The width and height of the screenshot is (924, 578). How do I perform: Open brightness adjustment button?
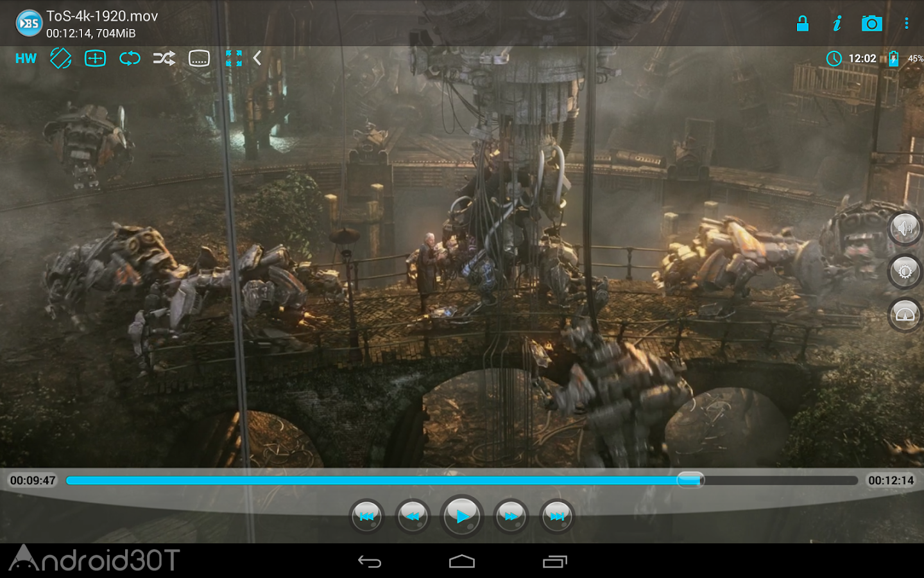[x=905, y=272]
